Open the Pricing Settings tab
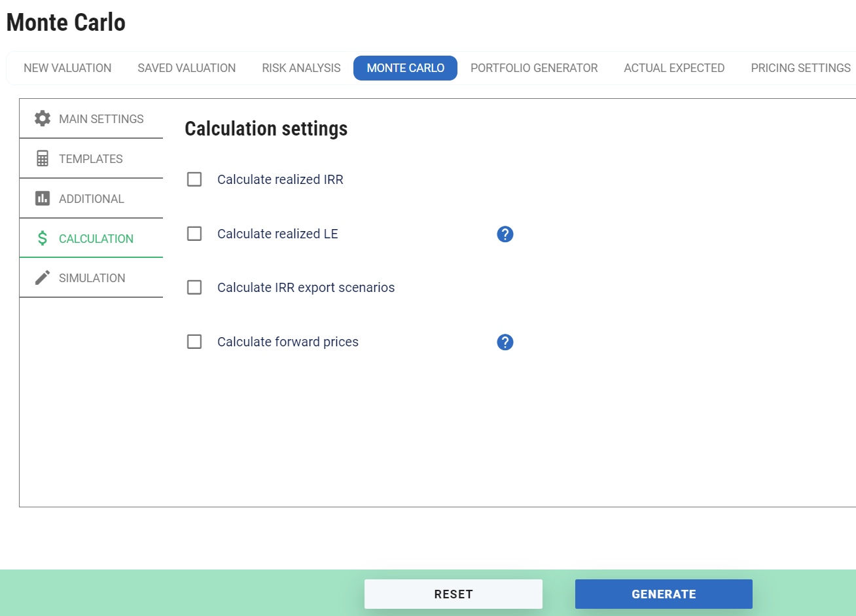This screenshot has height=616, width=856. coord(800,68)
